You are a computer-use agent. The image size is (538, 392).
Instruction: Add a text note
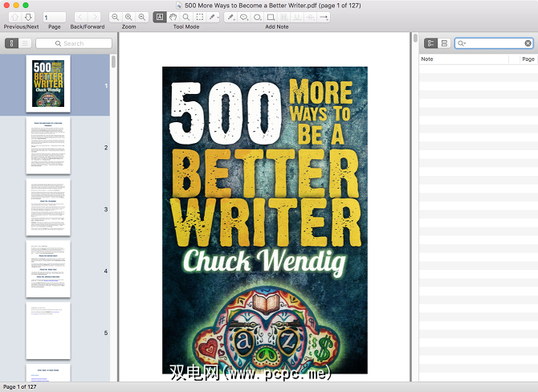231,17
